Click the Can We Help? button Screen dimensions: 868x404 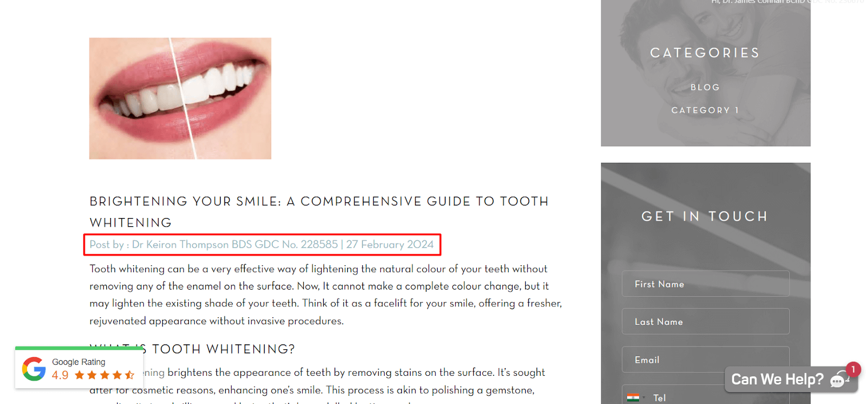[791, 380]
